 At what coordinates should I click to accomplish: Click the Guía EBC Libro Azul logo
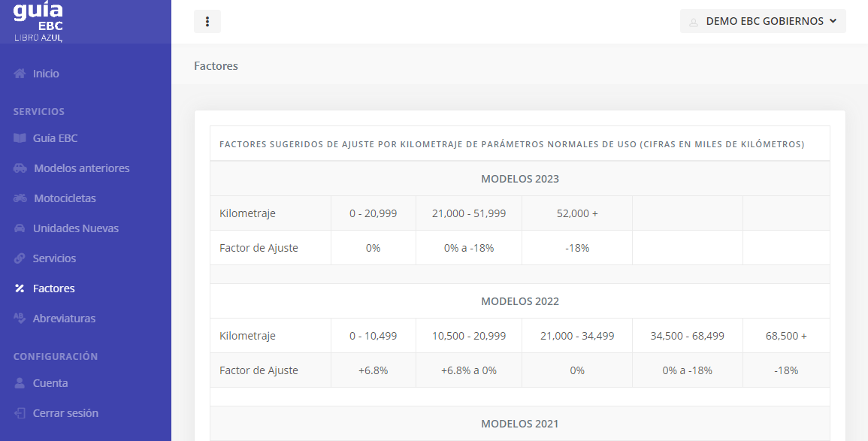click(38, 21)
